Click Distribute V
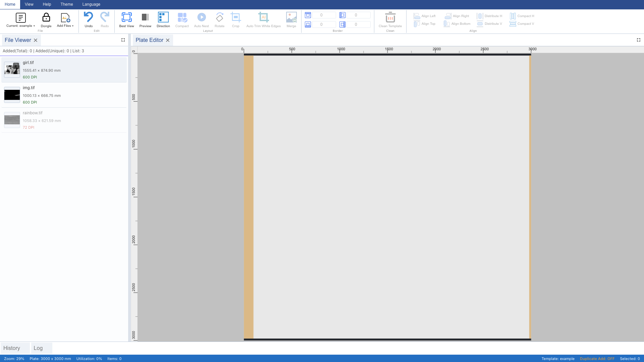Screen dimensions: 644x362 pyautogui.click(x=489, y=24)
